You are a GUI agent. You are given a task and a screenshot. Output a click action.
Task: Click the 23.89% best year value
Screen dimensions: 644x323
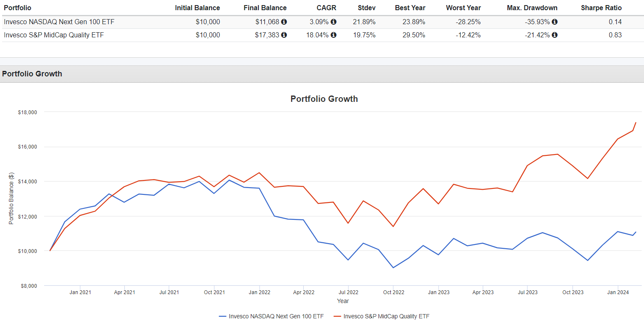pos(414,22)
